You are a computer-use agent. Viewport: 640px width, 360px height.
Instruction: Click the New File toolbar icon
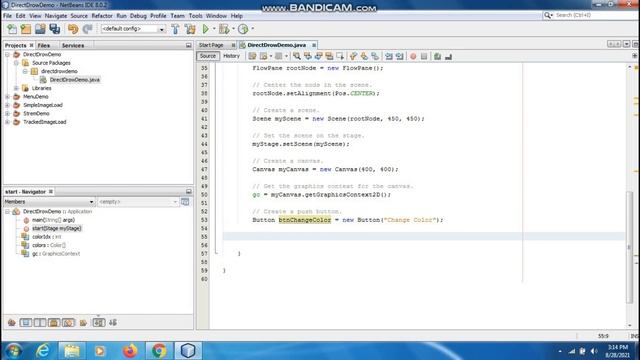coord(12,29)
